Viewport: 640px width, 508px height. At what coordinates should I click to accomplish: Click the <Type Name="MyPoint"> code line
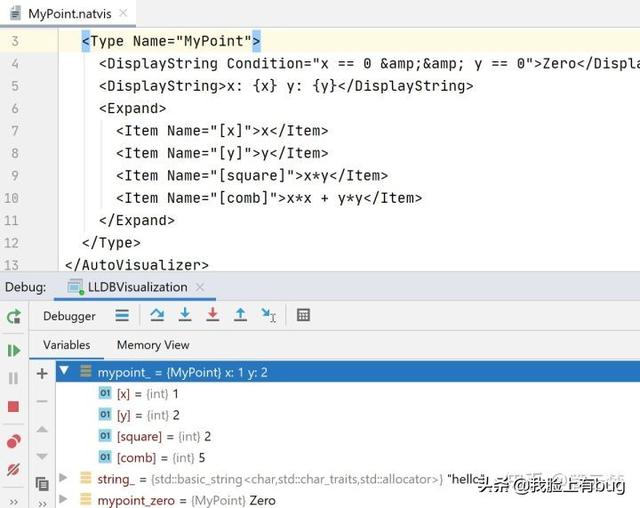click(171, 41)
